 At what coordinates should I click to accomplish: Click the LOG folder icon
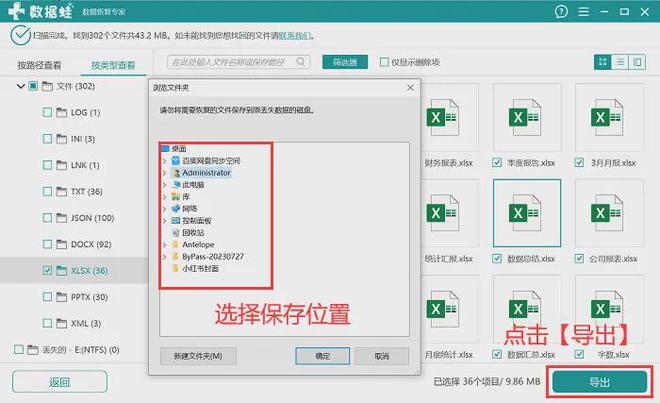62,112
